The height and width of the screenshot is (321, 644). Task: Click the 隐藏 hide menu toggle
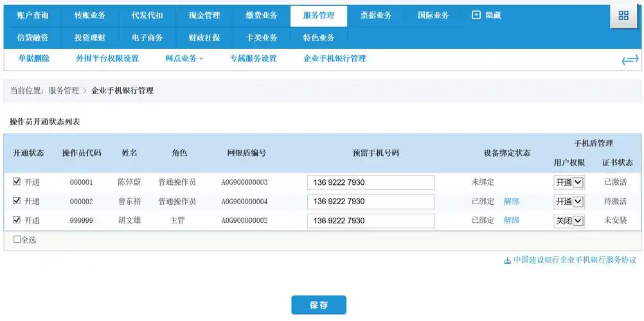click(487, 15)
